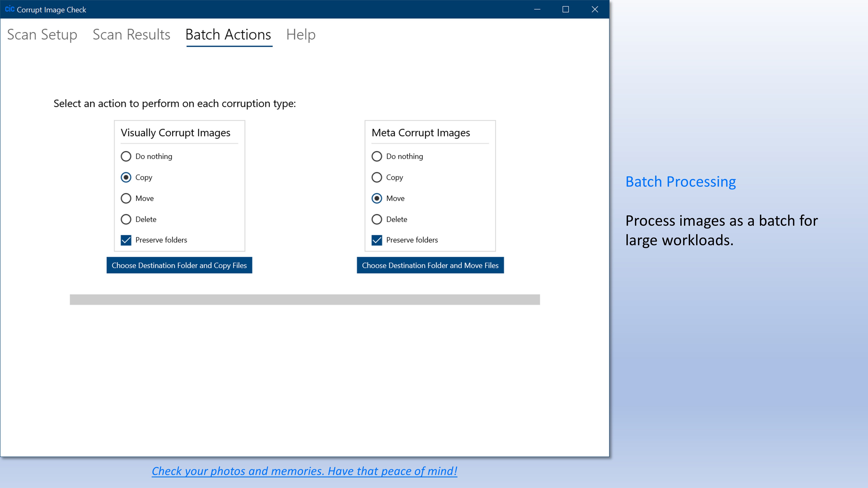The height and width of the screenshot is (488, 868).
Task: Uncheck Preserve folders under Visually Corrupt Images
Action: pyautogui.click(x=126, y=240)
